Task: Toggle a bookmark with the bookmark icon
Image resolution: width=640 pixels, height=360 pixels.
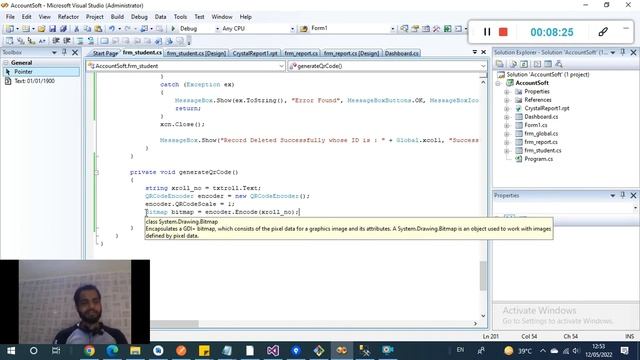Action: [x=104, y=41]
